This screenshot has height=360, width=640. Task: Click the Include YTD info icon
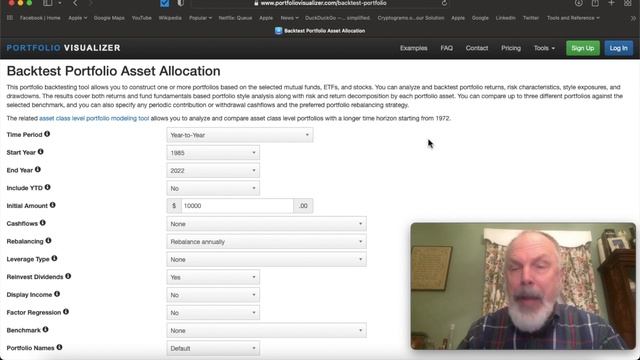click(47, 187)
